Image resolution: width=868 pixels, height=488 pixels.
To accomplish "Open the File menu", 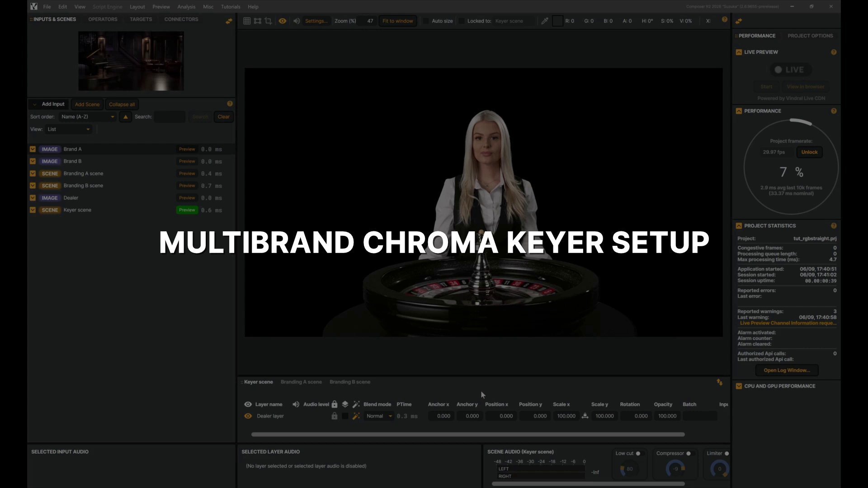I will [x=47, y=7].
